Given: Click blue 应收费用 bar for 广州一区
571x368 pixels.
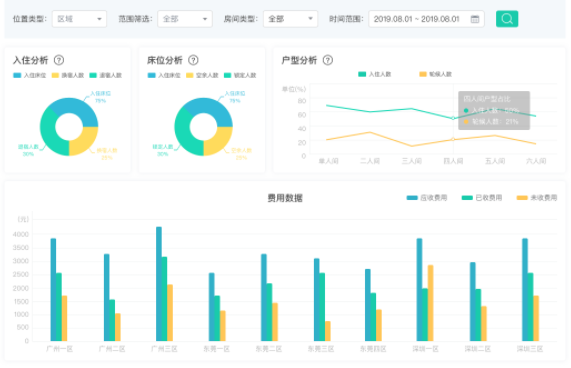Looking at the screenshot, I should tap(53, 290).
